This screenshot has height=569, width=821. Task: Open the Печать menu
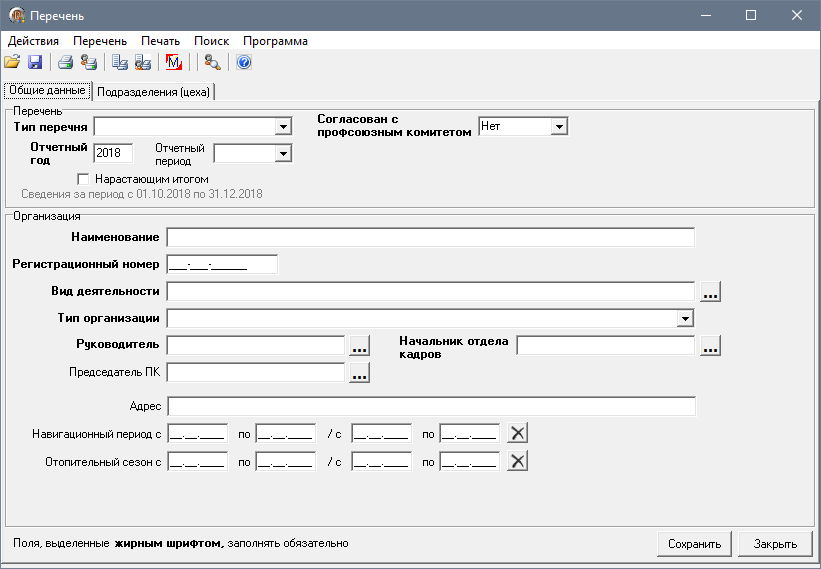(160, 41)
